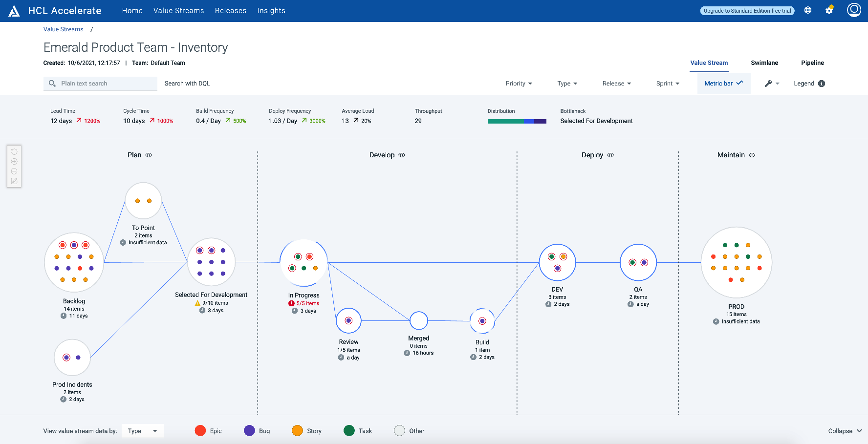Toggle the Task type filter
Image resolution: width=868 pixels, height=444 pixels.
click(358, 431)
